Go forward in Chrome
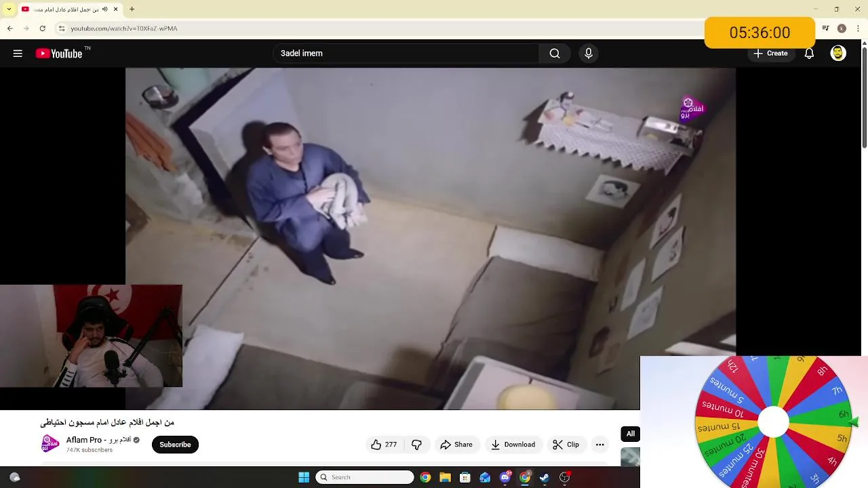This screenshot has height=488, width=868. coord(26,28)
